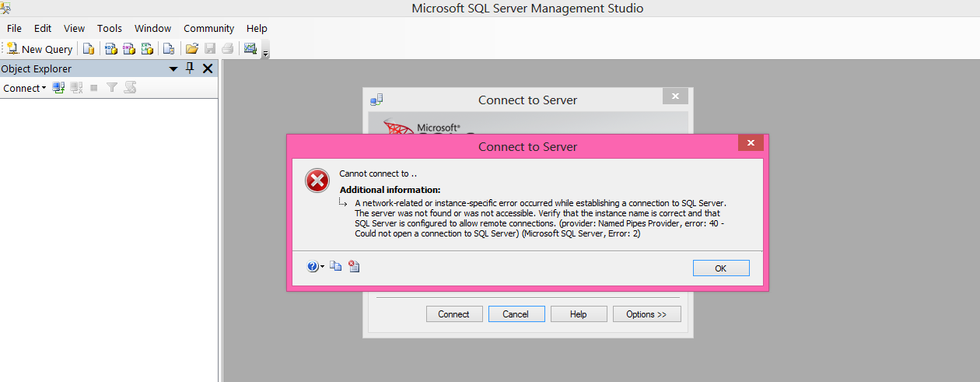Select the Analysis Services DMX Query icon
The height and width of the screenshot is (382, 980).
click(x=129, y=49)
